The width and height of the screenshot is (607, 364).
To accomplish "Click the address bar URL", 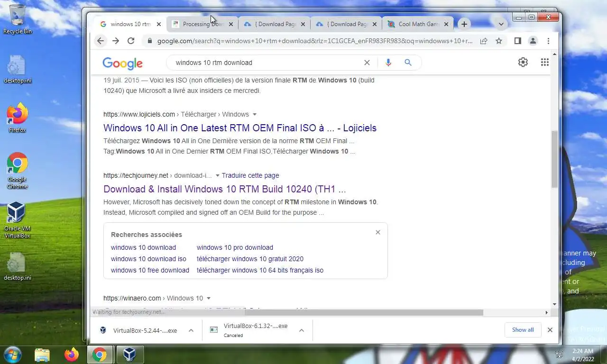I will [315, 41].
